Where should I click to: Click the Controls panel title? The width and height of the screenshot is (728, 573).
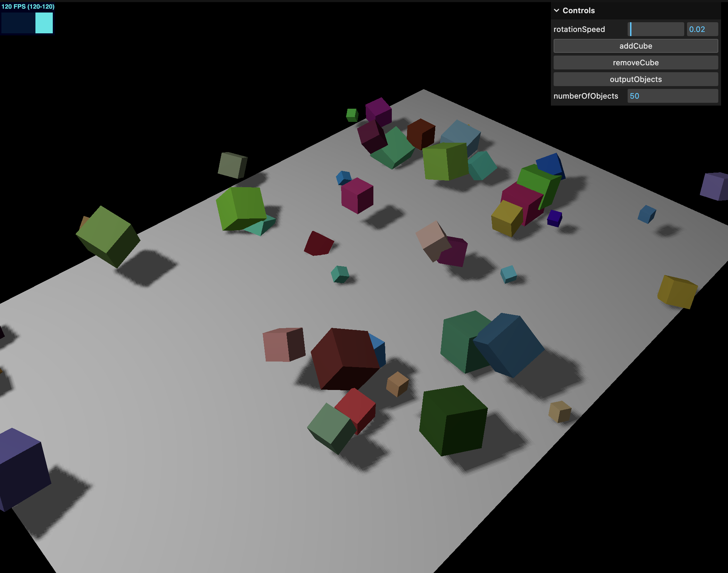click(x=578, y=10)
